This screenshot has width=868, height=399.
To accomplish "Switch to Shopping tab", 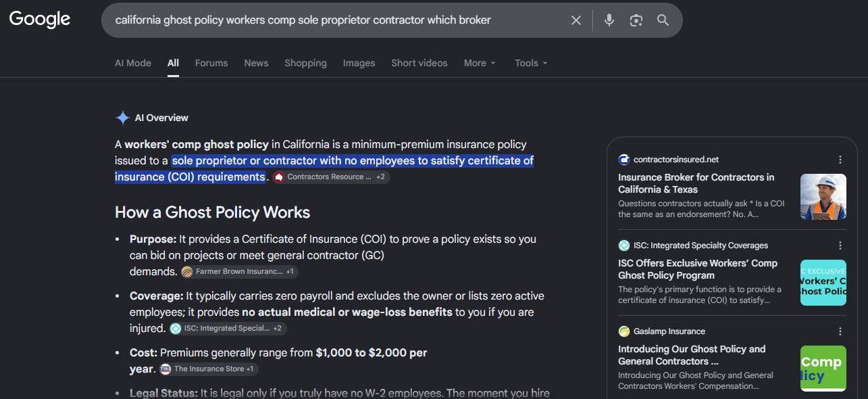I will [x=305, y=63].
